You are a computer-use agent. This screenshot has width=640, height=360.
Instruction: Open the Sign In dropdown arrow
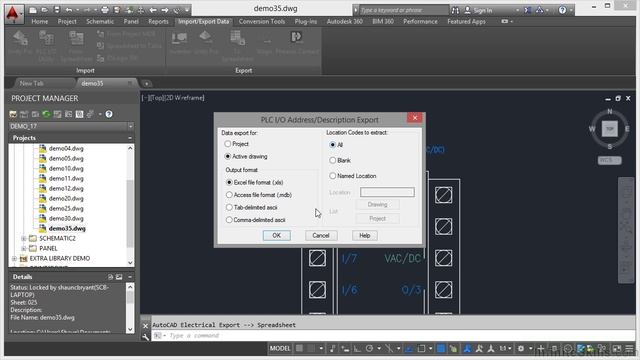click(x=518, y=10)
